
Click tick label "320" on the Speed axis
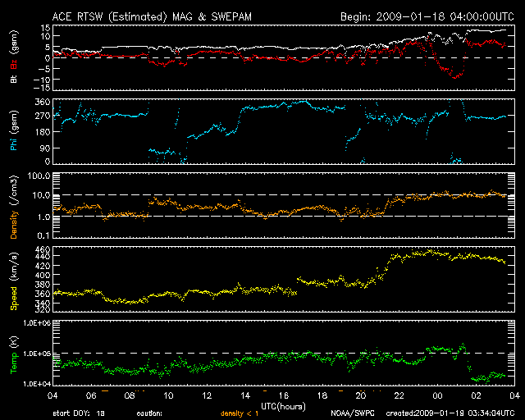point(43,309)
